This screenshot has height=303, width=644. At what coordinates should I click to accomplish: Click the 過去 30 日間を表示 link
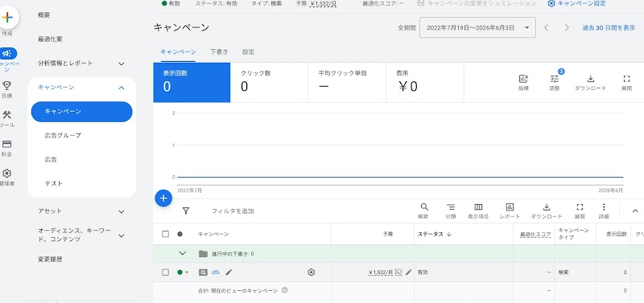click(x=609, y=28)
